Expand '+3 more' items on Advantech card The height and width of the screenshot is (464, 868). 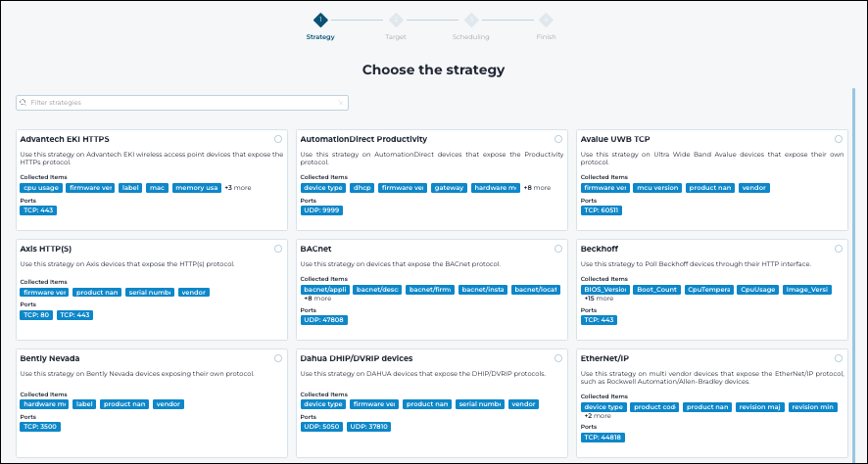(x=237, y=188)
